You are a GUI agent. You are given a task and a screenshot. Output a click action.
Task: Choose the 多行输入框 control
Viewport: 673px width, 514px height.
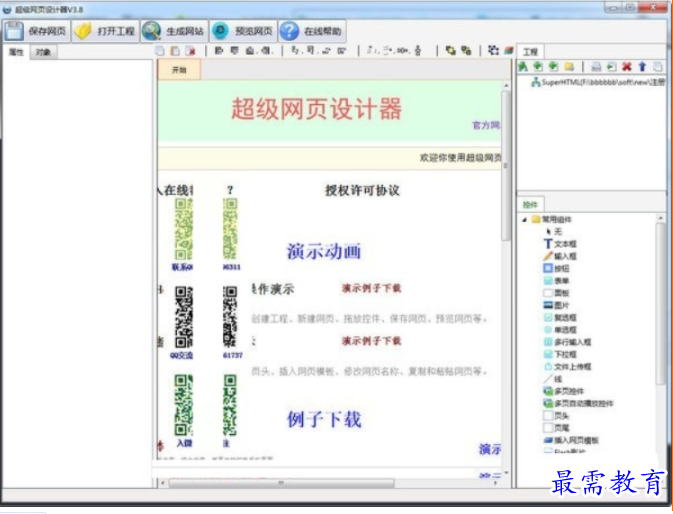coord(567,342)
